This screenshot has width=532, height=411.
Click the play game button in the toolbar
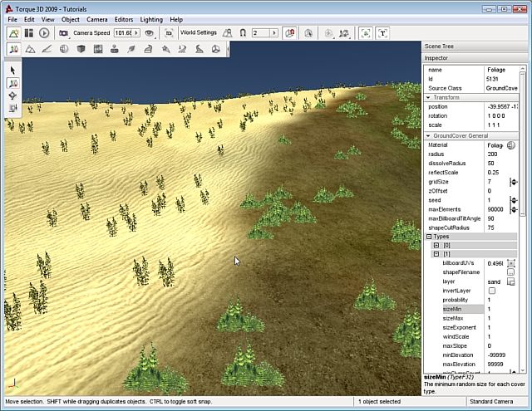[44, 33]
